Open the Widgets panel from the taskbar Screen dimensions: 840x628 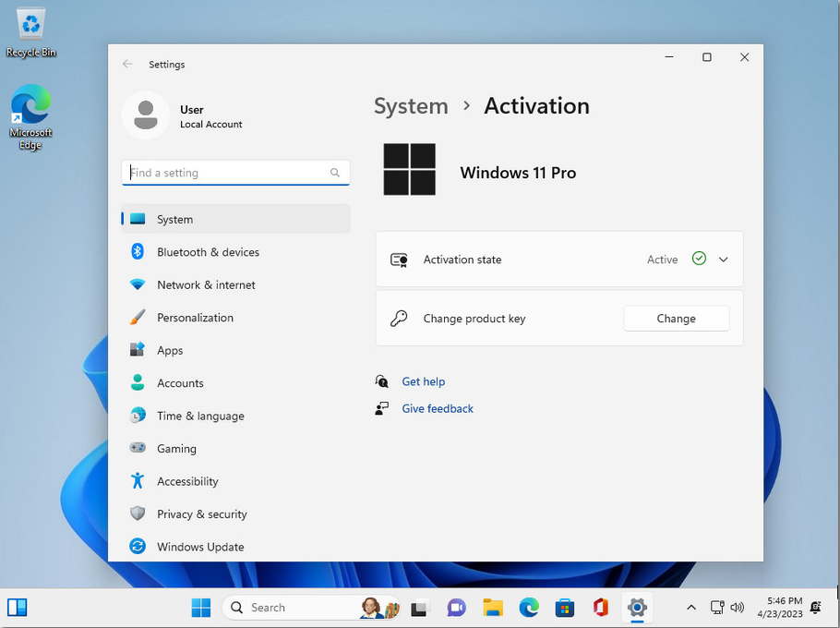coord(18,608)
